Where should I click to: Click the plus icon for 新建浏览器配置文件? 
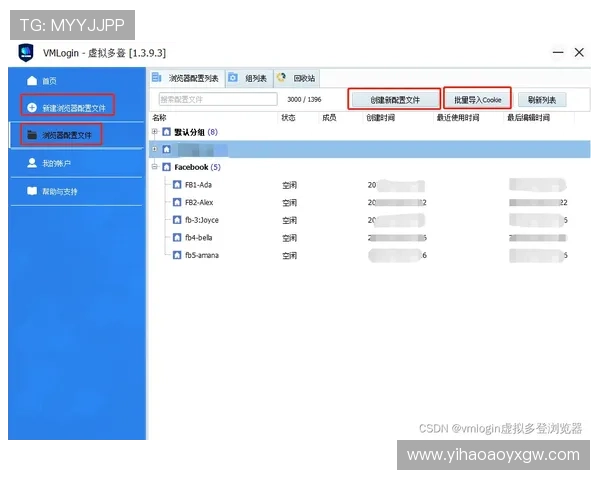click(x=32, y=107)
